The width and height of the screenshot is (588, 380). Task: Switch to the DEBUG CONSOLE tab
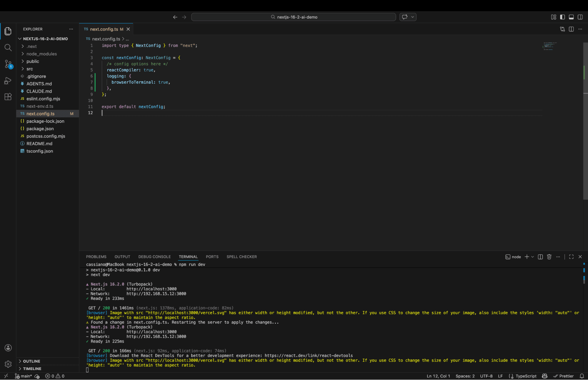click(154, 257)
